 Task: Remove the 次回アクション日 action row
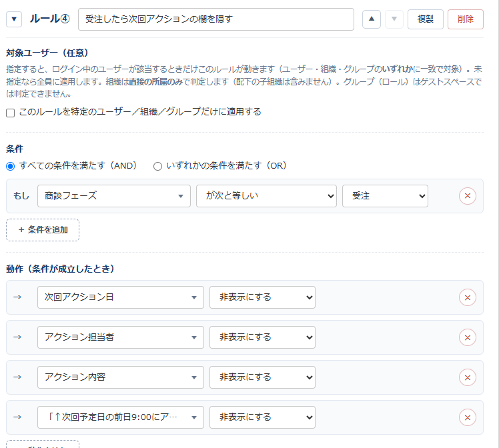[x=467, y=297]
